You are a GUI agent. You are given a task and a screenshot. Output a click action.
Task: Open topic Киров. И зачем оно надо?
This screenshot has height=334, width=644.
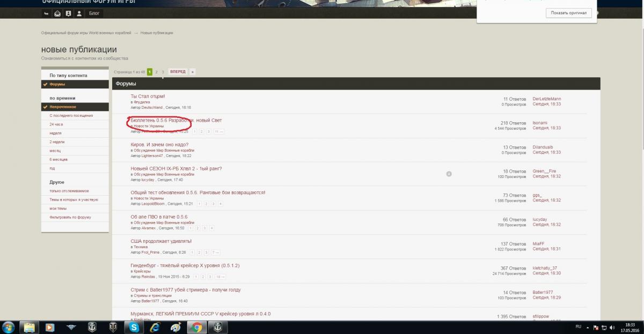pos(159,145)
